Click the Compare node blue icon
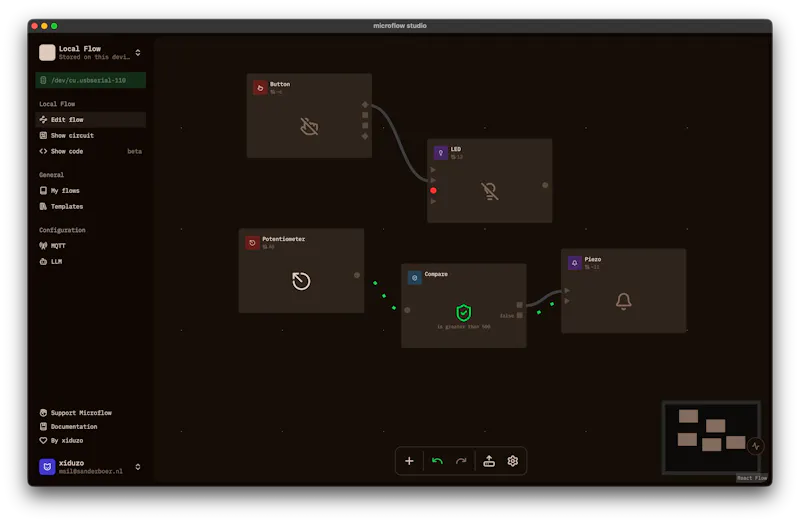Viewport: 800px width, 523px height. (x=414, y=278)
